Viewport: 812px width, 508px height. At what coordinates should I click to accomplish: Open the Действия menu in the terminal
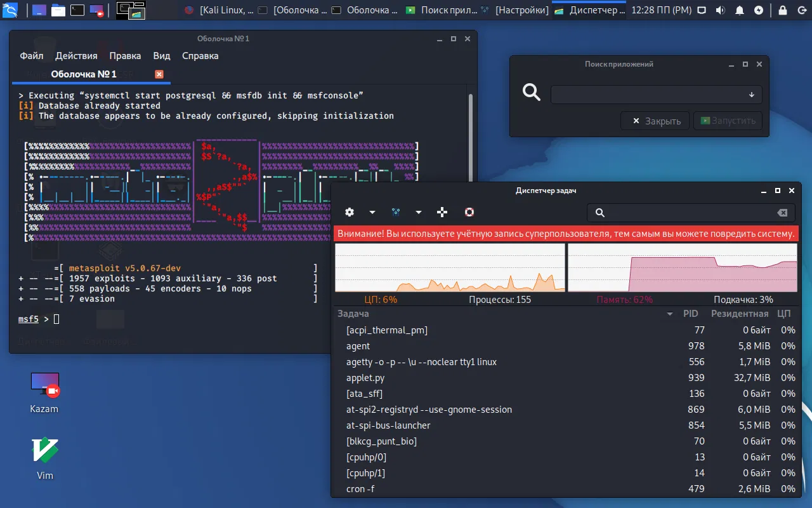pos(76,56)
